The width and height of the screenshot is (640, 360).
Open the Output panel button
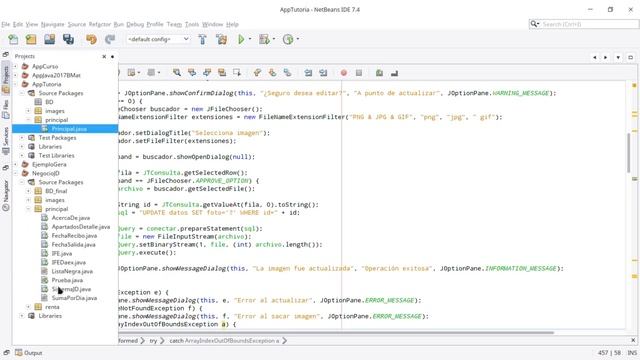29,353
